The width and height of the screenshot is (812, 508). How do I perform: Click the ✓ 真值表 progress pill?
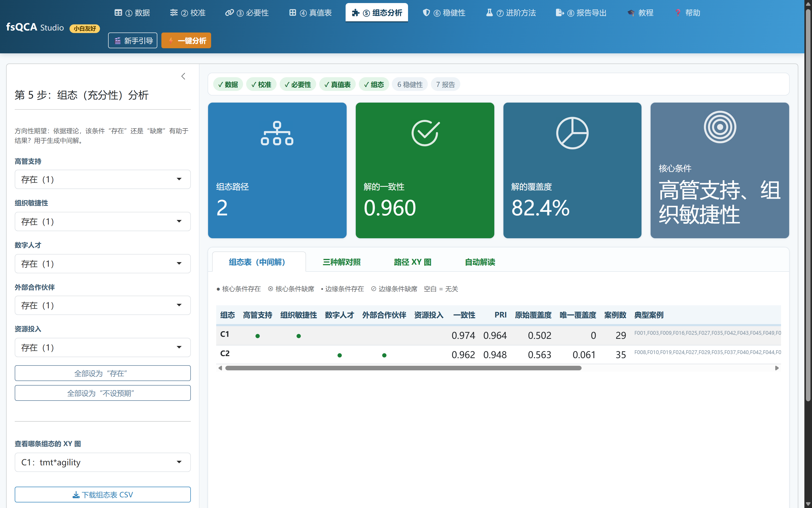[337, 84]
